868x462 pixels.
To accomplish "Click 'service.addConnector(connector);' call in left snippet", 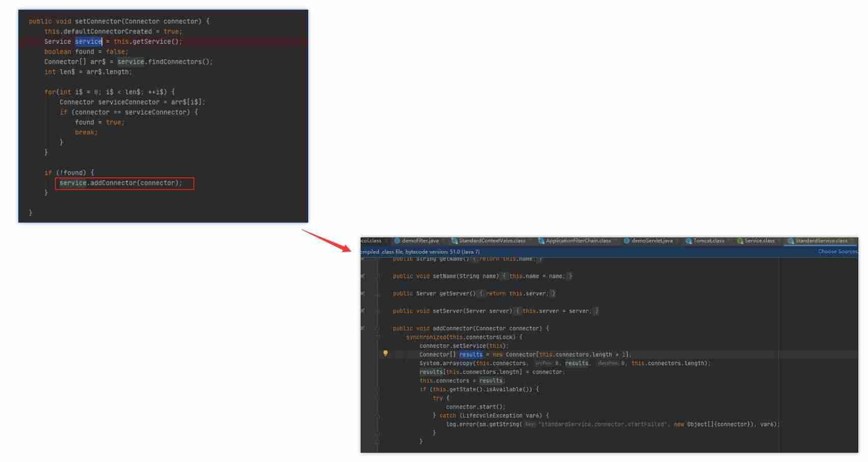I will point(121,183).
